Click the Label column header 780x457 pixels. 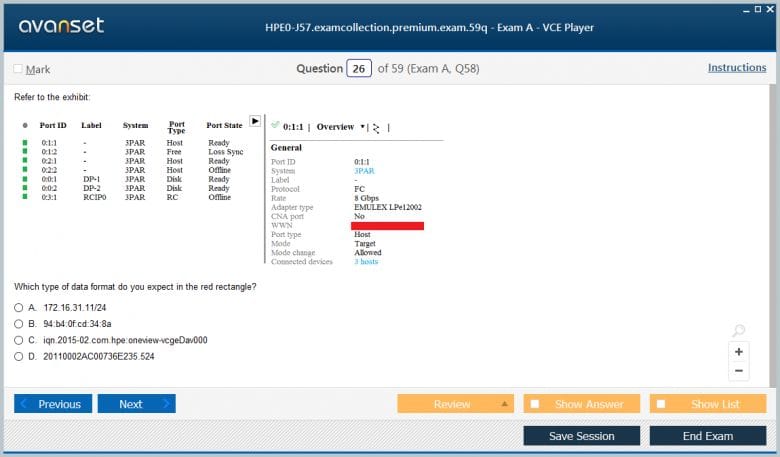(x=91, y=125)
